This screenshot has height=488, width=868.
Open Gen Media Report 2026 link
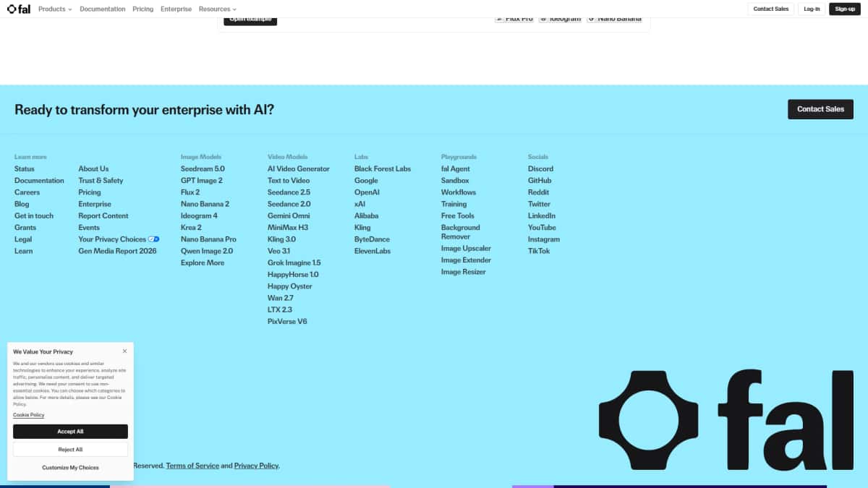pos(117,251)
